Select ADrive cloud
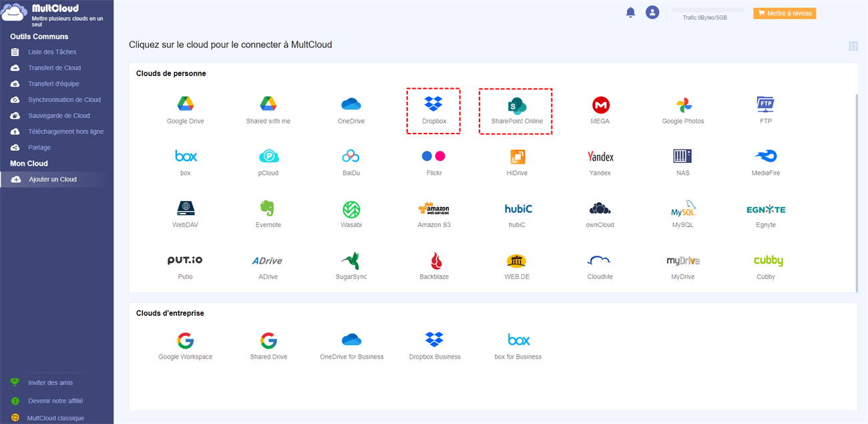868x424 pixels. tap(268, 266)
